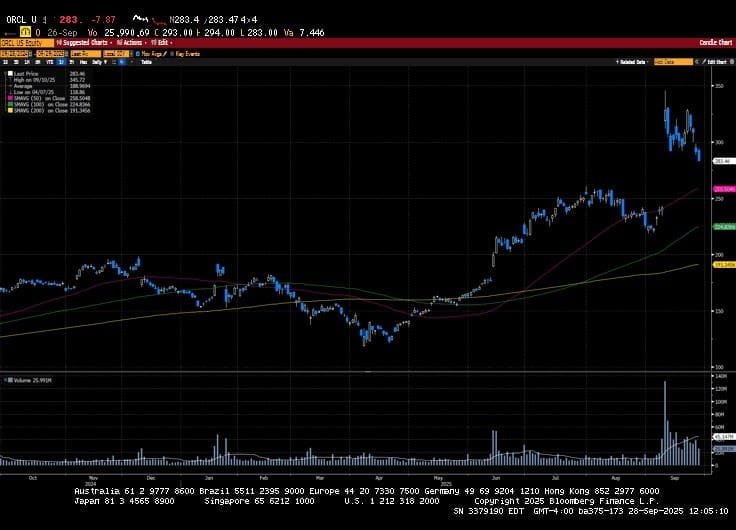Toggle the Mov Avgs checkbox
Viewport: 736px width, 530px height.
(138, 53)
